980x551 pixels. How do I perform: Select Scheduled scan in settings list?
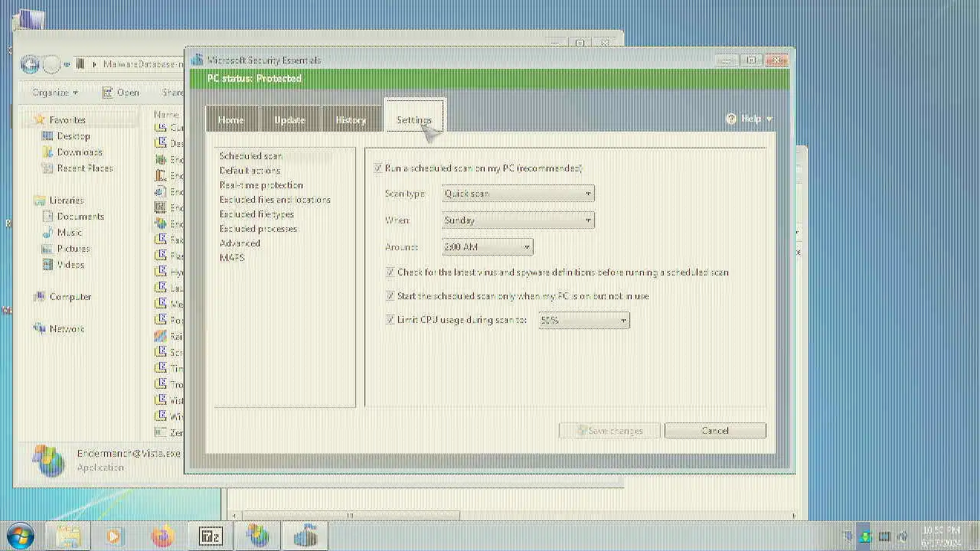(251, 156)
